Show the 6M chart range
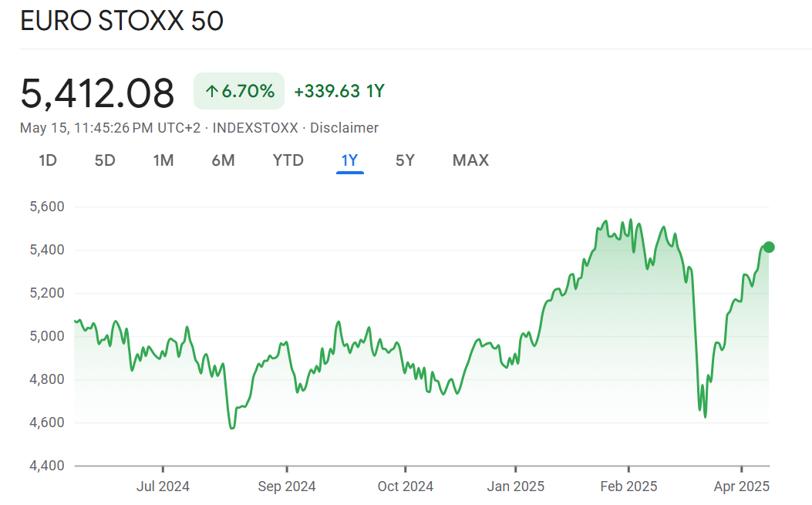Screen dimensions: 812x505 click(x=223, y=160)
